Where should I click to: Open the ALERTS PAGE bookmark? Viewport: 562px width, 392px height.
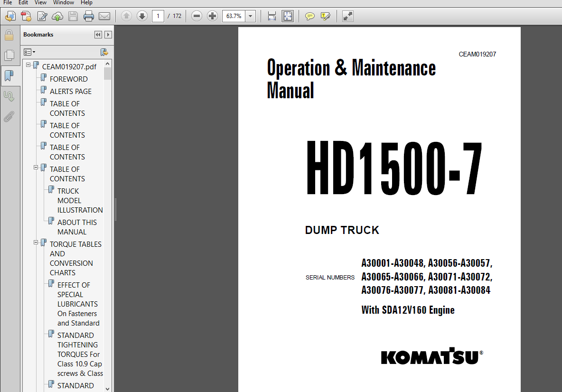pos(71,92)
